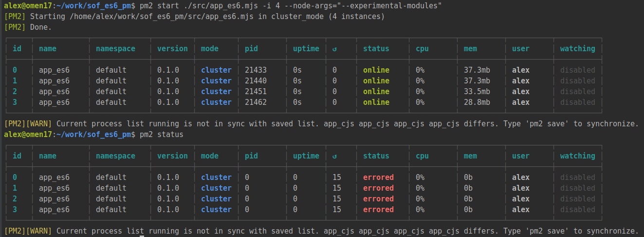The width and height of the screenshot is (644, 237).
Task: Select PID 21440 in the process table
Action: pyautogui.click(x=256, y=81)
